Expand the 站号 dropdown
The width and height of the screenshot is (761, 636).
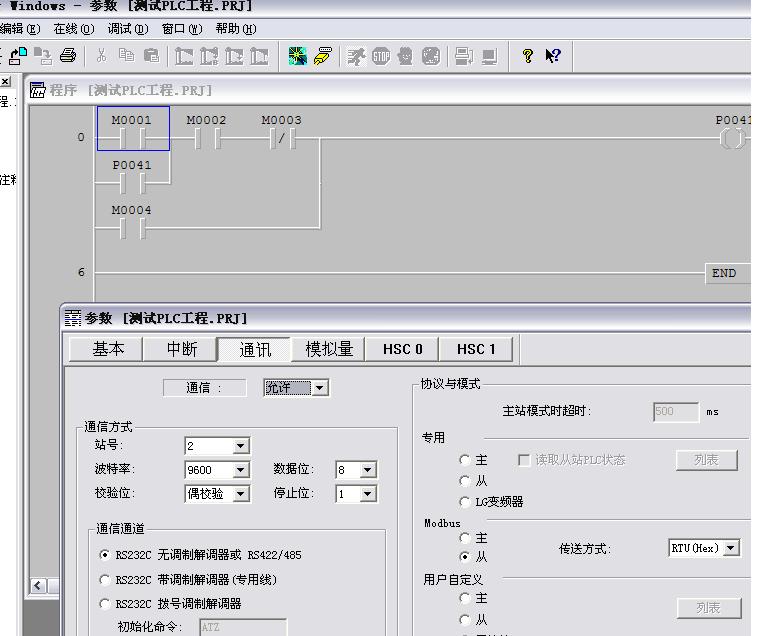241,446
